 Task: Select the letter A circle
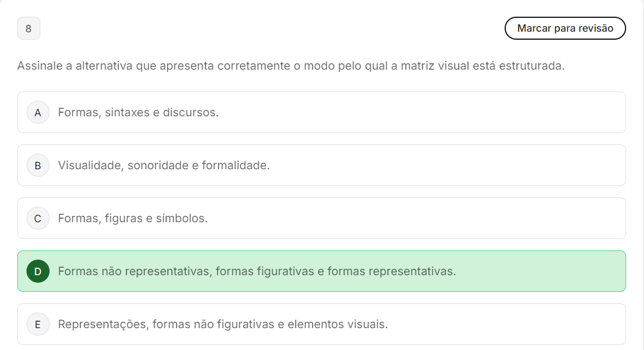point(38,112)
